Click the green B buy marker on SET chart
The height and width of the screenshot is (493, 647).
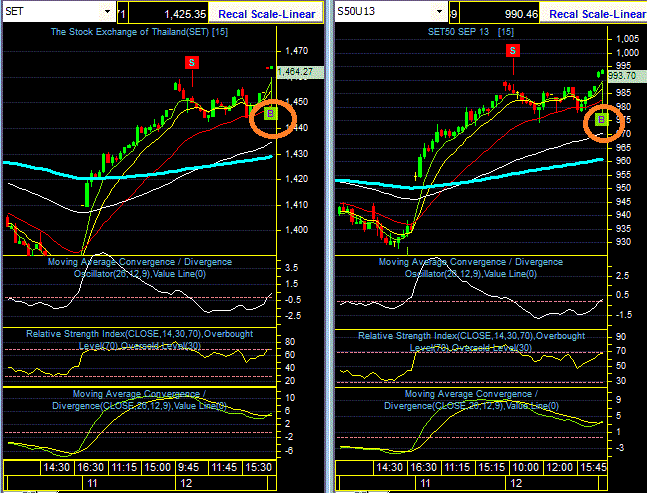(x=270, y=113)
